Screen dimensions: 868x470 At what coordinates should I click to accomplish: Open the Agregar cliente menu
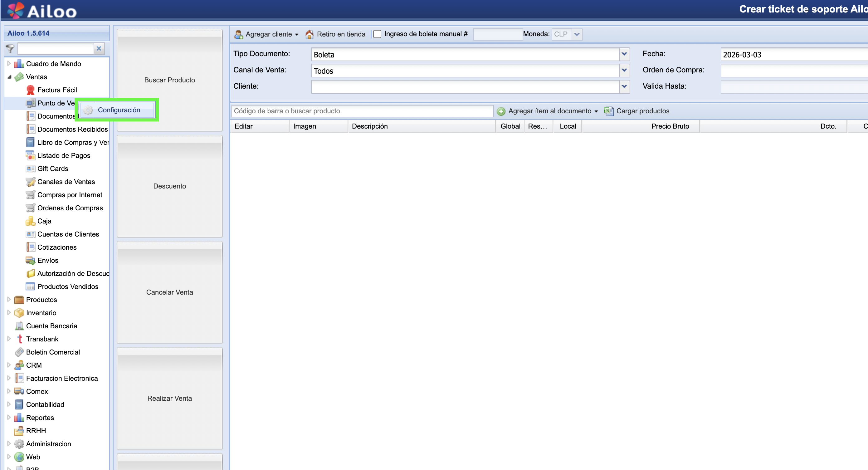pyautogui.click(x=266, y=34)
